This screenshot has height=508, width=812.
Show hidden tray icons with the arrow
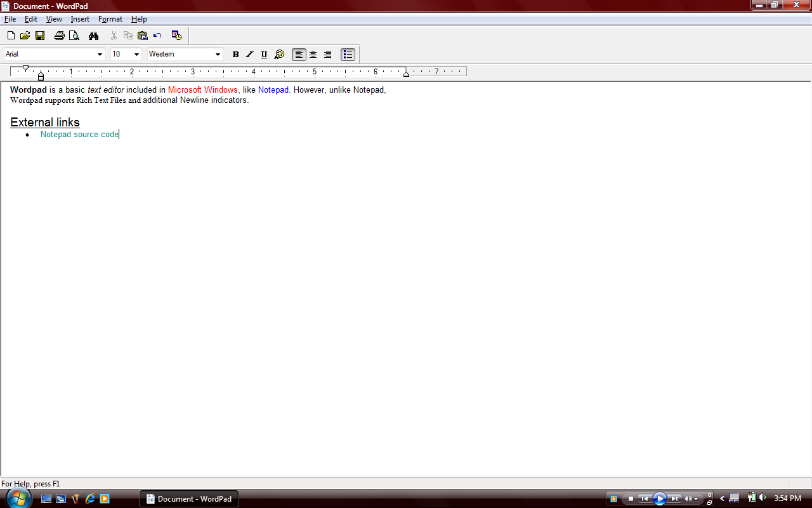pos(722,498)
